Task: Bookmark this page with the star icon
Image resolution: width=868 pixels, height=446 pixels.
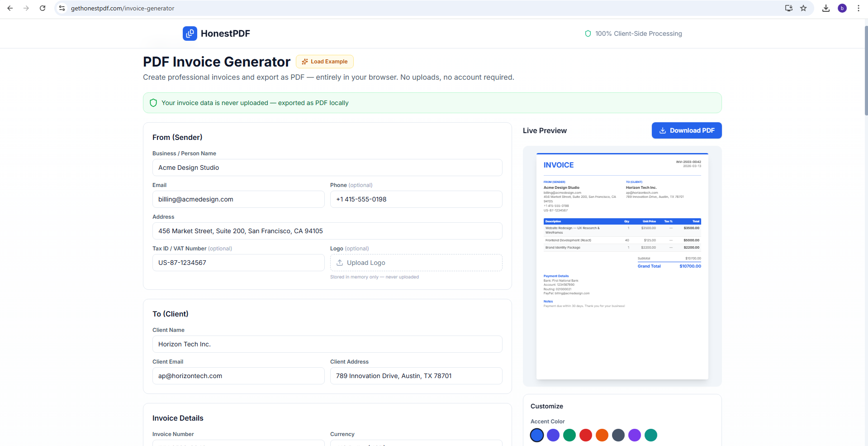Action: (803, 8)
